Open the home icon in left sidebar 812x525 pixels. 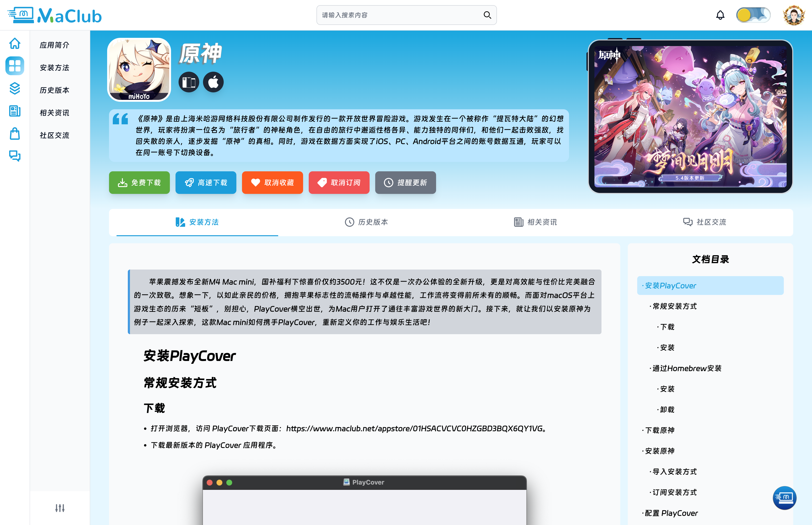[x=15, y=43]
